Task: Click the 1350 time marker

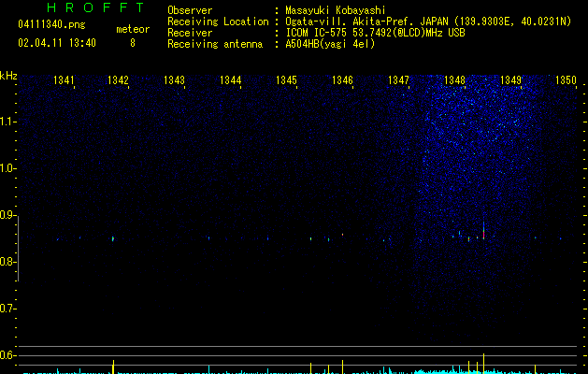Action: pos(566,80)
